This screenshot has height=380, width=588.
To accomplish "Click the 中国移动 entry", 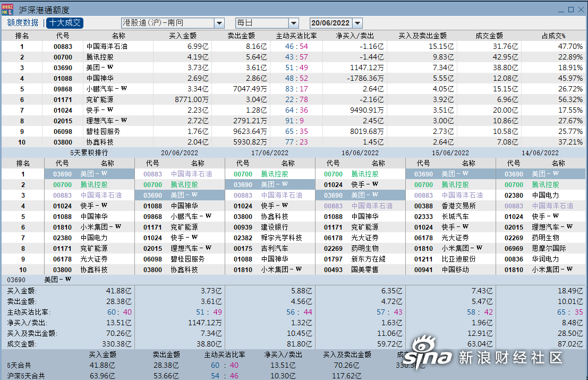I will tap(455, 269).
